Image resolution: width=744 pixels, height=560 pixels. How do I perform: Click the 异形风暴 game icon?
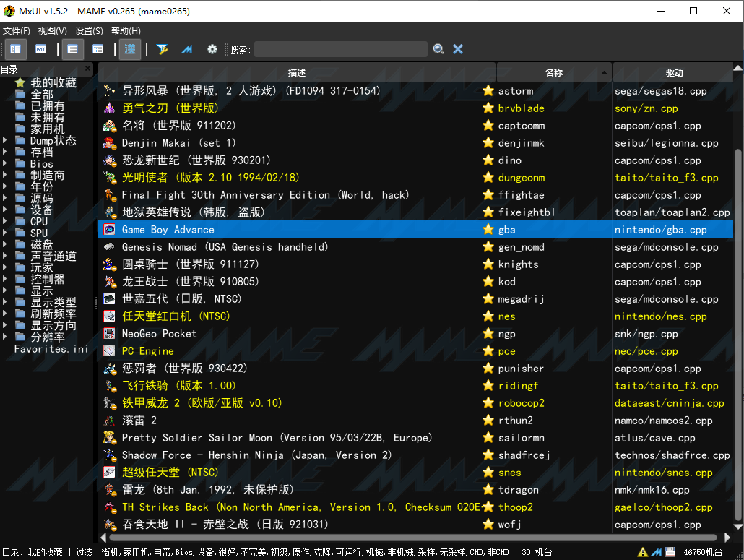coord(110,90)
